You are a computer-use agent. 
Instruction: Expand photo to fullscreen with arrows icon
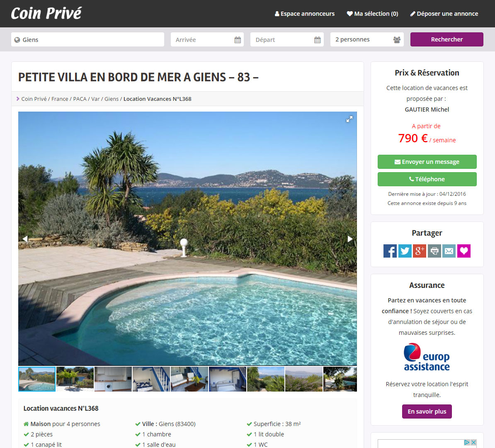click(x=349, y=119)
